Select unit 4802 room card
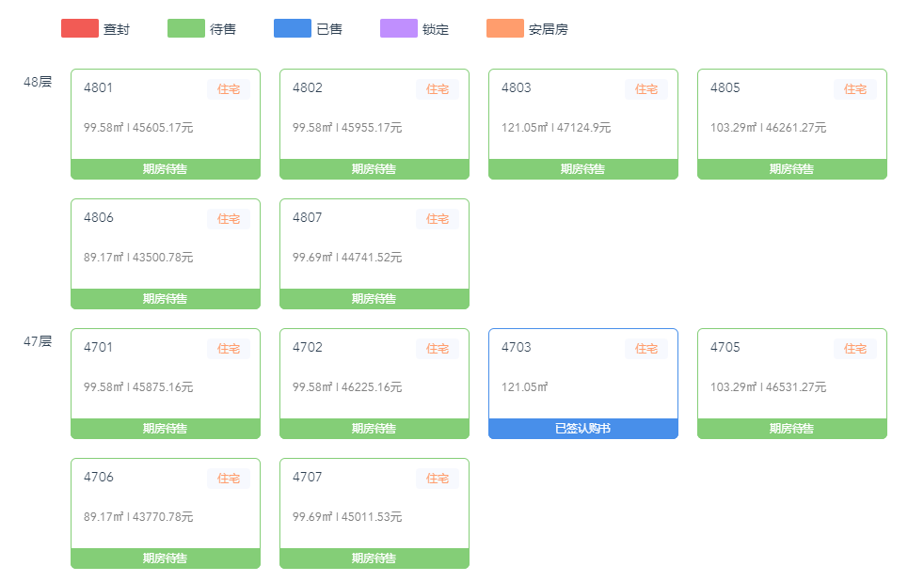924x582 pixels. pos(374,118)
